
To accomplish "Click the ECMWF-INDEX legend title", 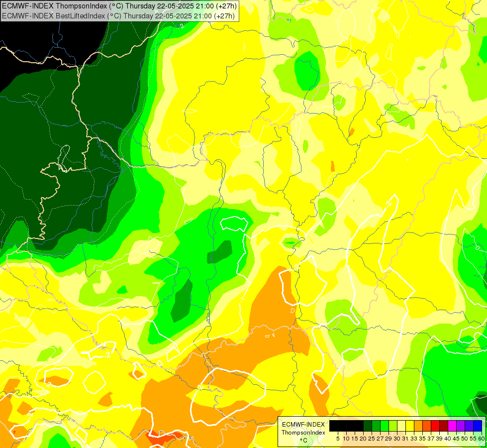I will (x=303, y=425).
